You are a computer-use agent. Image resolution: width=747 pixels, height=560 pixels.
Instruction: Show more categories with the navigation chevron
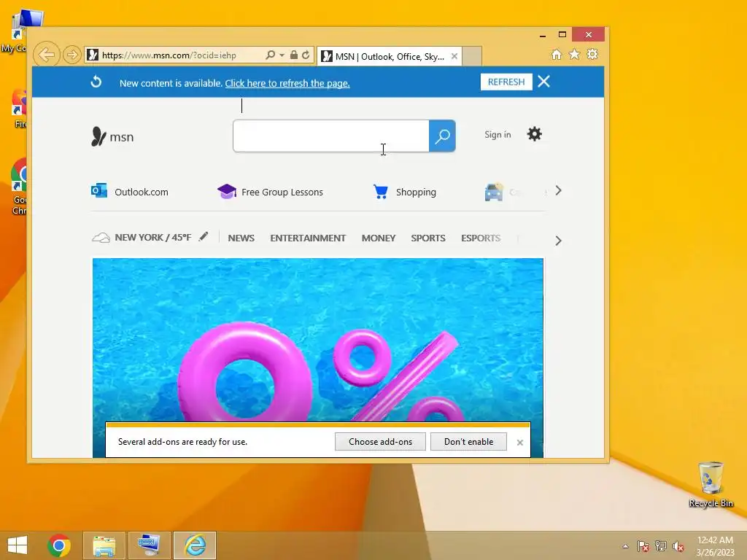pyautogui.click(x=558, y=241)
